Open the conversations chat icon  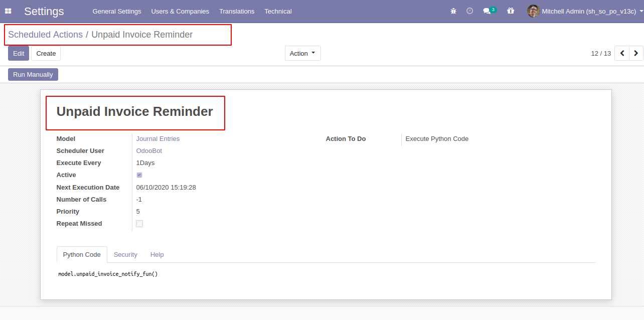pos(487,11)
